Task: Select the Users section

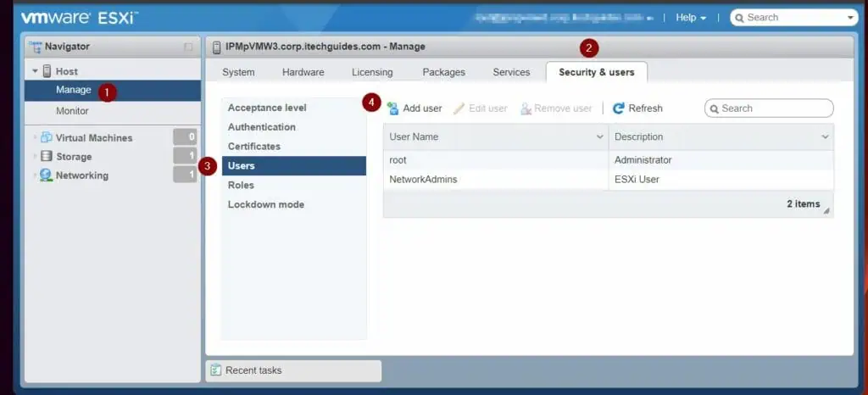Action: 294,165
